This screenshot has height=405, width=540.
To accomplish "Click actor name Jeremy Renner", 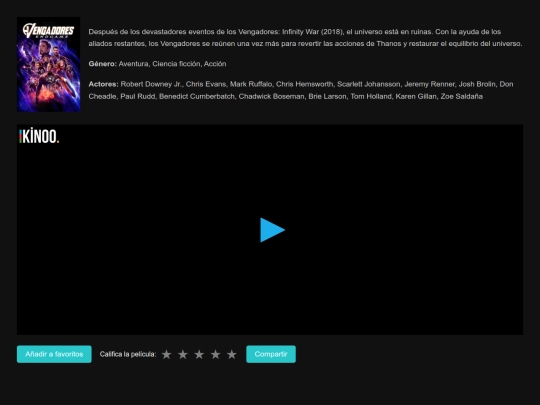I will click(x=429, y=84).
